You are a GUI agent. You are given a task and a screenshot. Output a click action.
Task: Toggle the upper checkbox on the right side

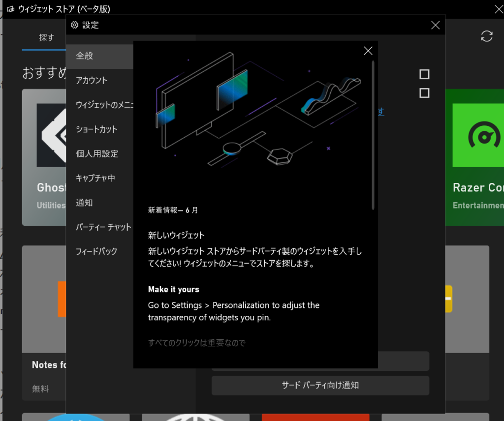tap(424, 74)
